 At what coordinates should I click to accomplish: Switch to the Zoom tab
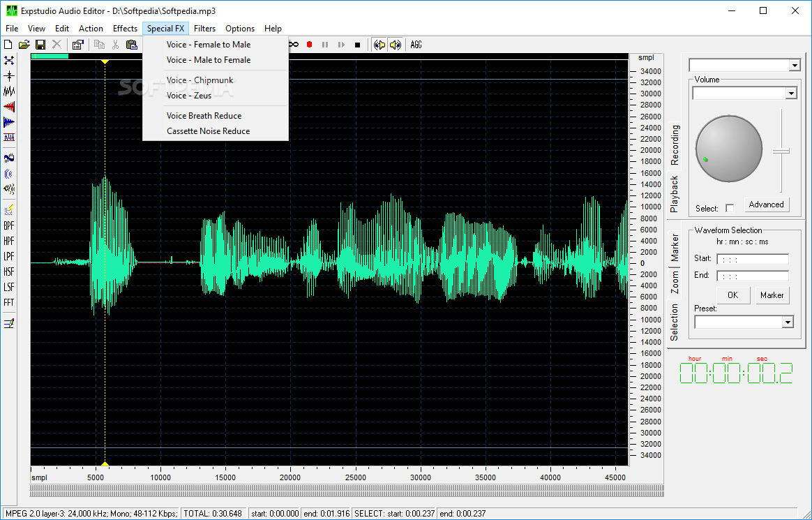pos(675,282)
